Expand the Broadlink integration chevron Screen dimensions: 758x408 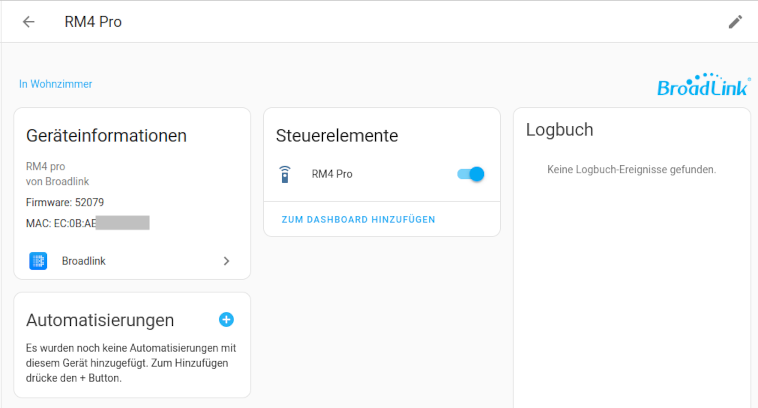pyautogui.click(x=226, y=261)
